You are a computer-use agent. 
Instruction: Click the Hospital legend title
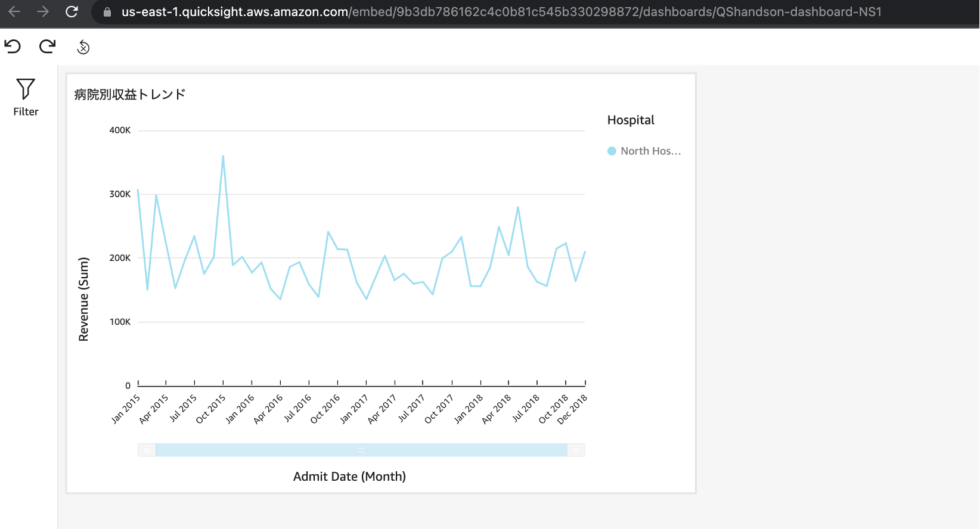tap(631, 120)
